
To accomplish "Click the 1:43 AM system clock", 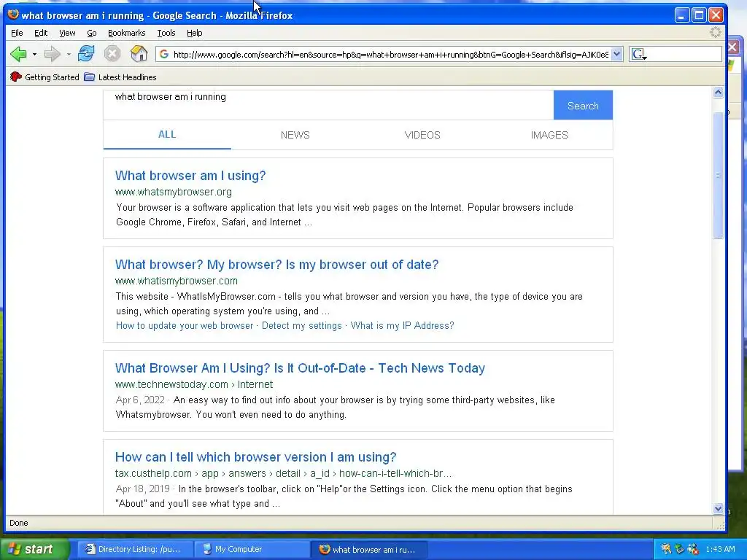I will click(x=720, y=549).
